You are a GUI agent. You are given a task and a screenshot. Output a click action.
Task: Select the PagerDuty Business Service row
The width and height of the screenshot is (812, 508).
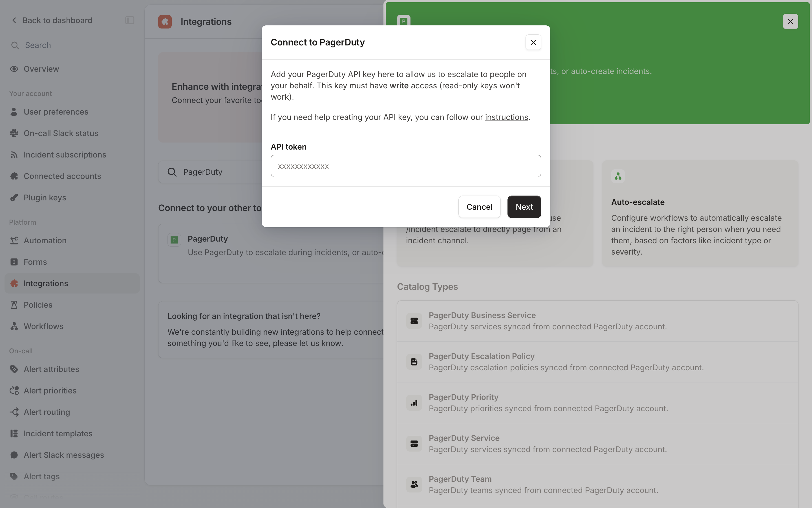(x=597, y=321)
